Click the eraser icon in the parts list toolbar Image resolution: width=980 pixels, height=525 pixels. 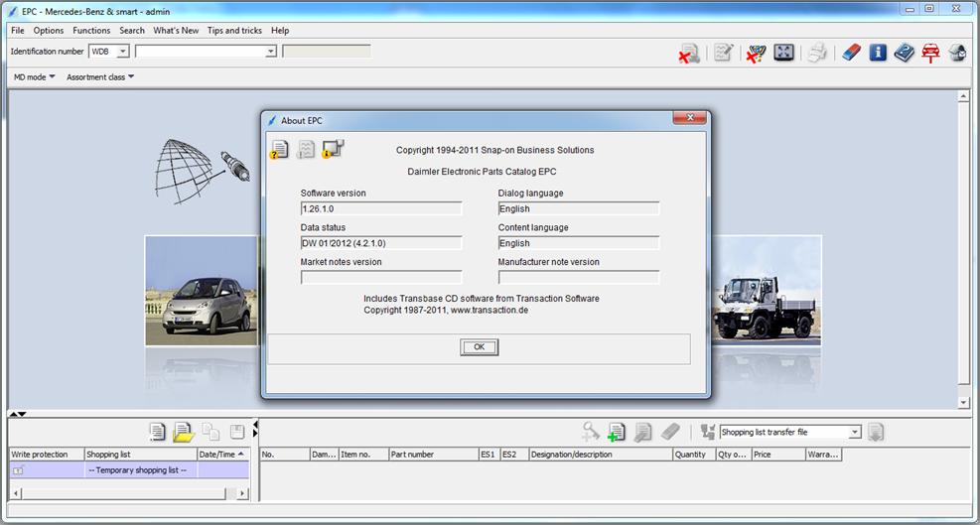(x=669, y=432)
